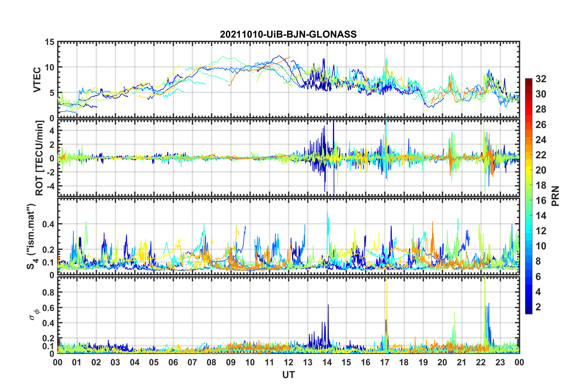Click the colorbar tick label 10

pos(541,246)
